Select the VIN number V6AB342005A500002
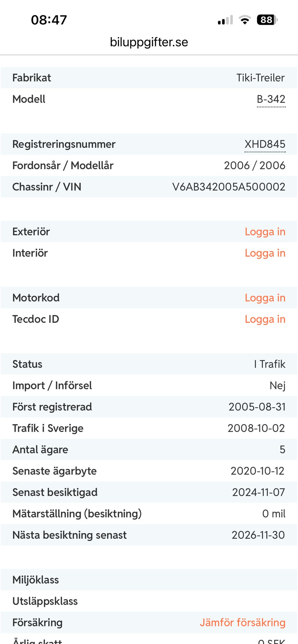The height and width of the screenshot is (644, 298). click(229, 187)
